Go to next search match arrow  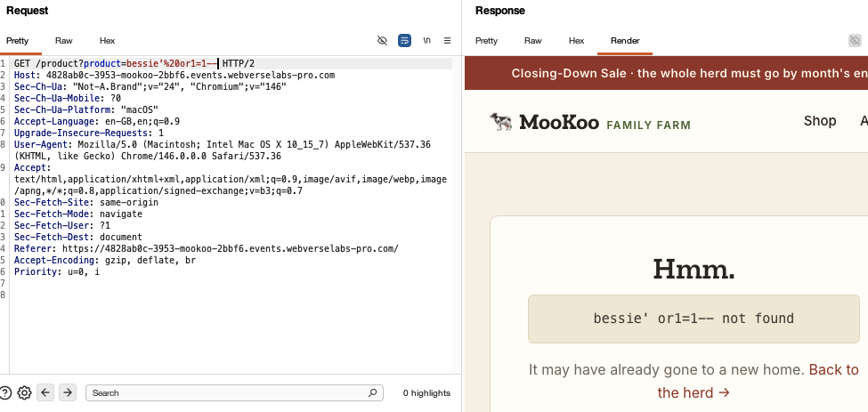point(68,392)
